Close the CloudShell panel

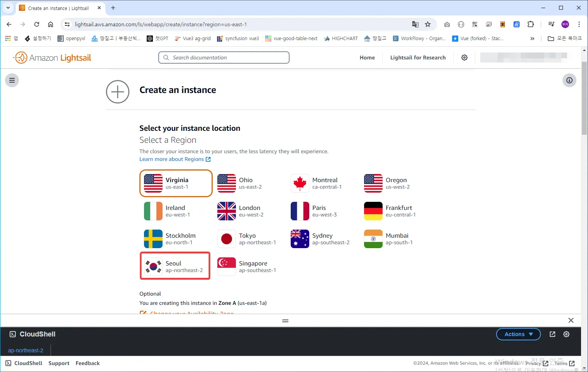coord(571,320)
